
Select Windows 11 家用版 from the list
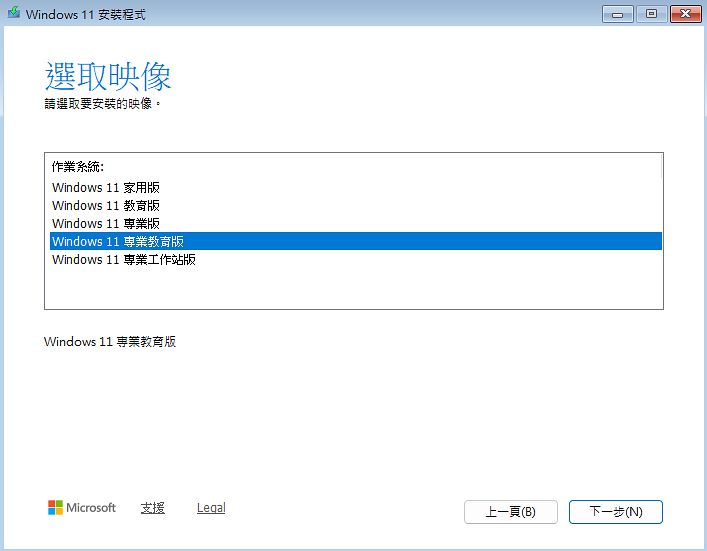[x=356, y=188]
